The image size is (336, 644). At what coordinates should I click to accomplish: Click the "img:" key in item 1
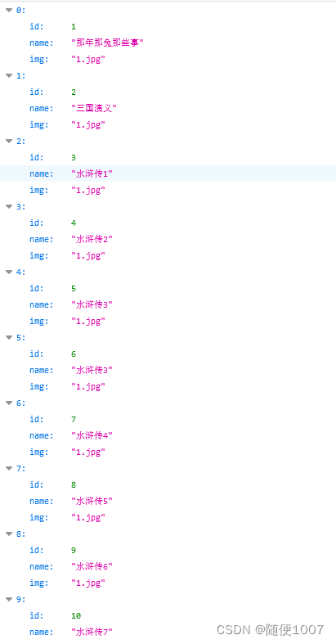coord(39,125)
